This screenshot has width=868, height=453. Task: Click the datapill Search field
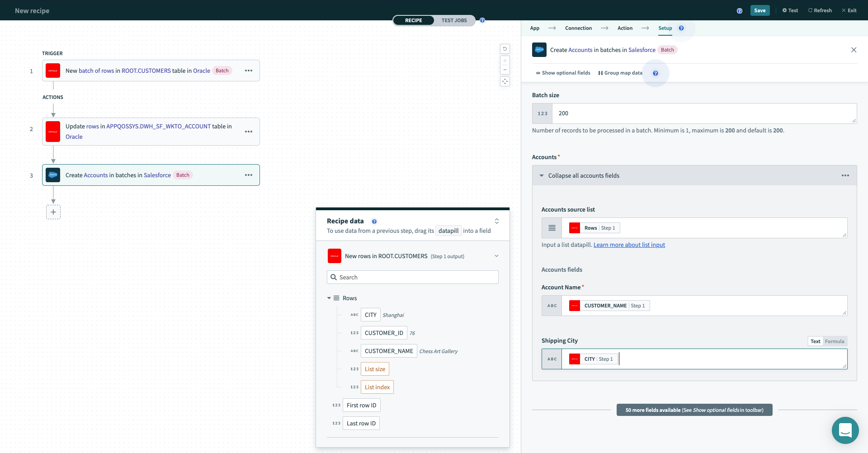click(x=412, y=277)
